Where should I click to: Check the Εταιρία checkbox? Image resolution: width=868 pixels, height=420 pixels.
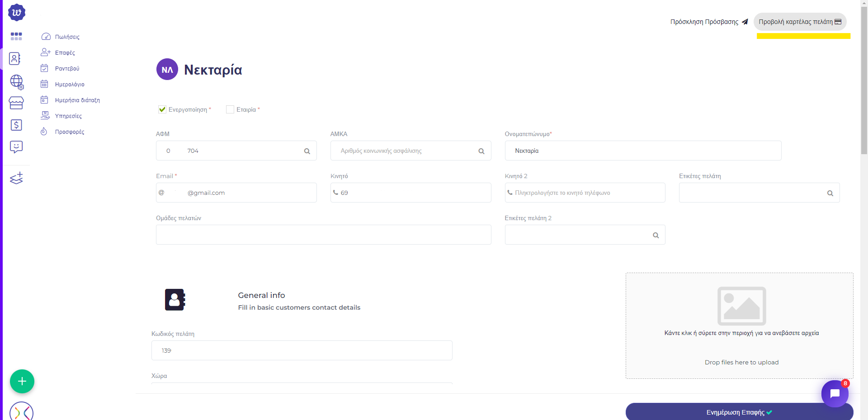(x=230, y=109)
